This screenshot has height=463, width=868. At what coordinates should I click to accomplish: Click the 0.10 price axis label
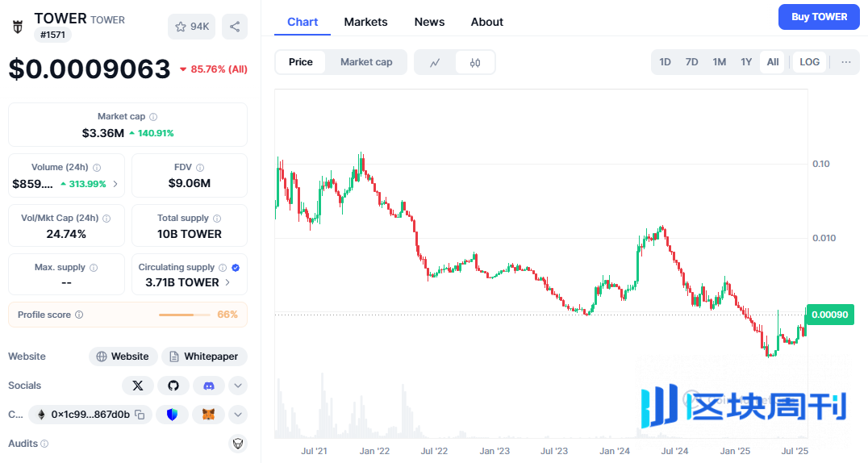(x=821, y=164)
